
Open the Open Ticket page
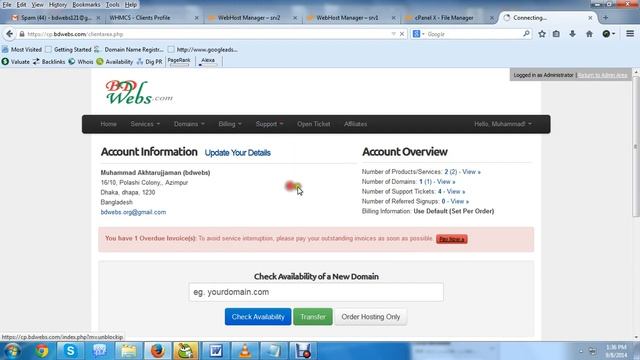click(313, 124)
